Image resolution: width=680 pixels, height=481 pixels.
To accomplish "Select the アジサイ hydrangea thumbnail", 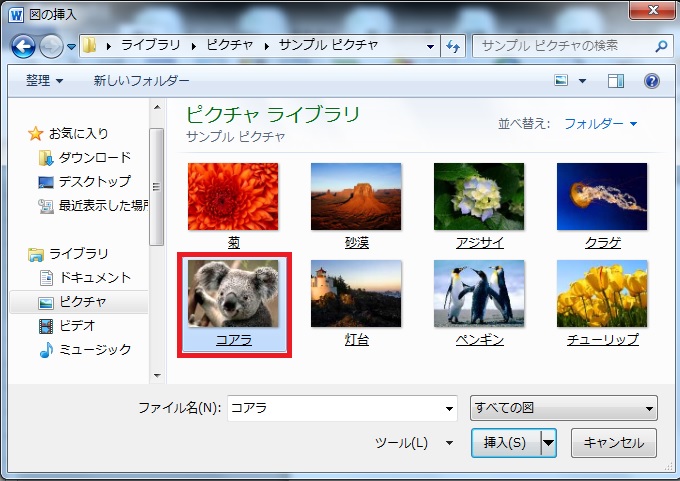I will pos(479,196).
